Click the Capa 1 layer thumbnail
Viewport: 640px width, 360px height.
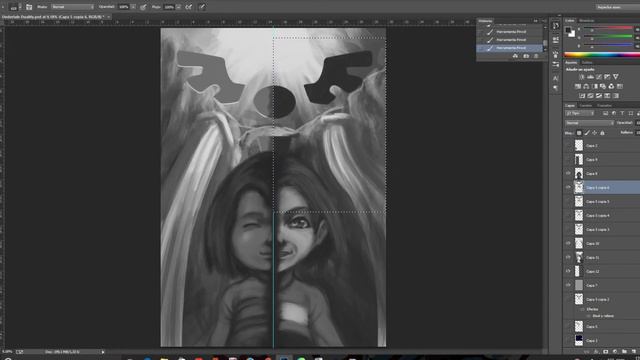pos(579,340)
